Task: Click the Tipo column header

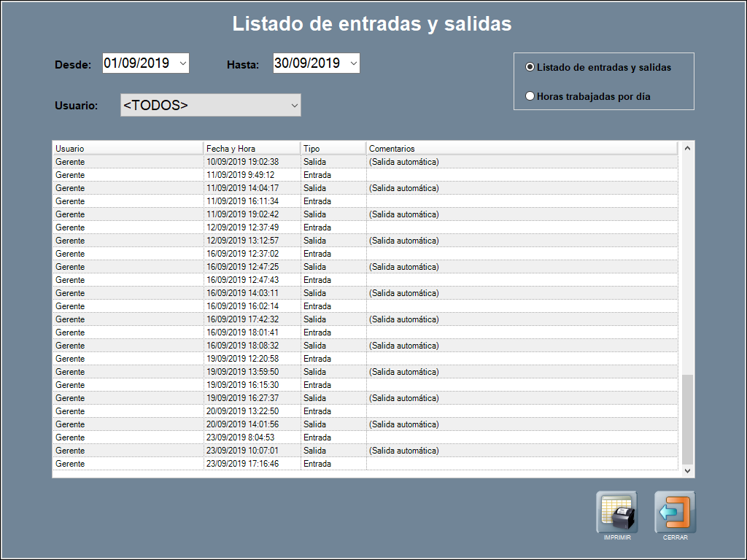Action: tap(333, 149)
